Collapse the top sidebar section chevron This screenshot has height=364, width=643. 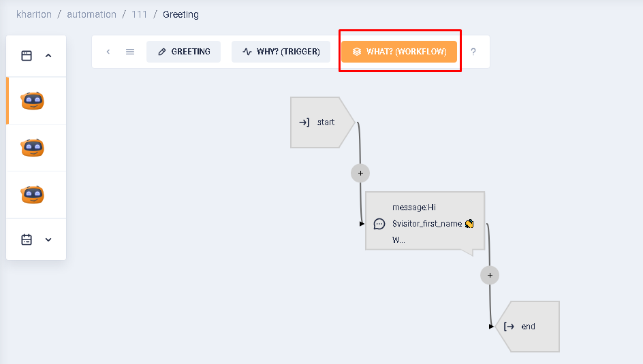coord(48,56)
